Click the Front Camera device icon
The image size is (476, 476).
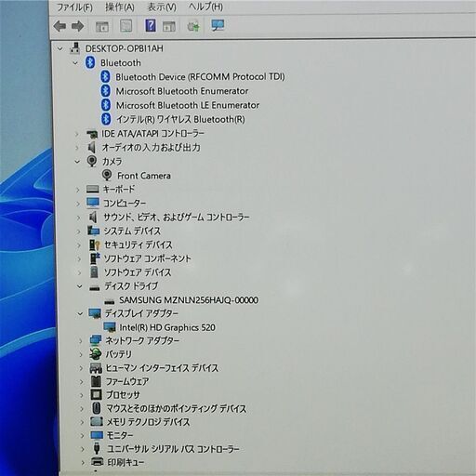[x=107, y=176]
